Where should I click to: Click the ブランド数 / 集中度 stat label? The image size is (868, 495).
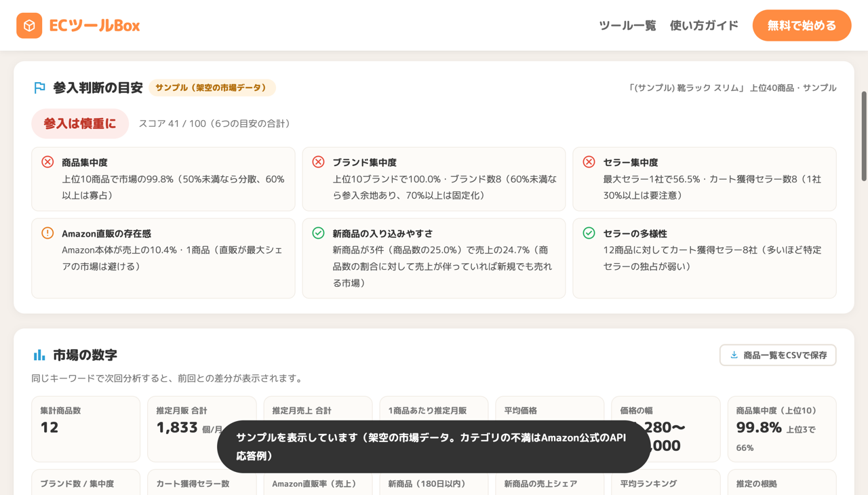click(77, 483)
